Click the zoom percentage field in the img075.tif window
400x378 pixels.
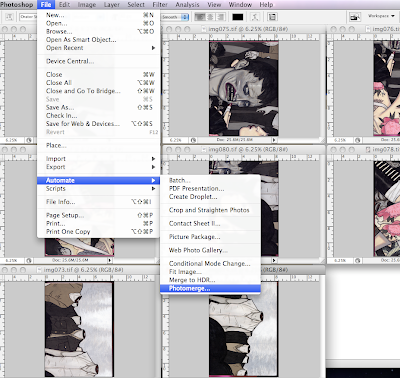point(176,140)
